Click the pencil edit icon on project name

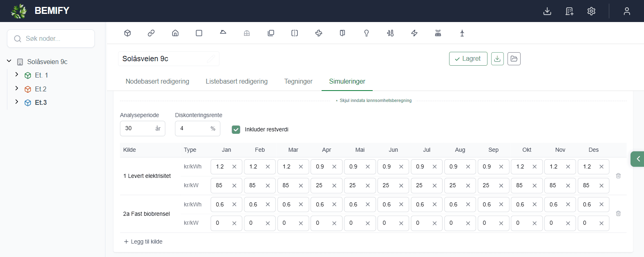211,59
